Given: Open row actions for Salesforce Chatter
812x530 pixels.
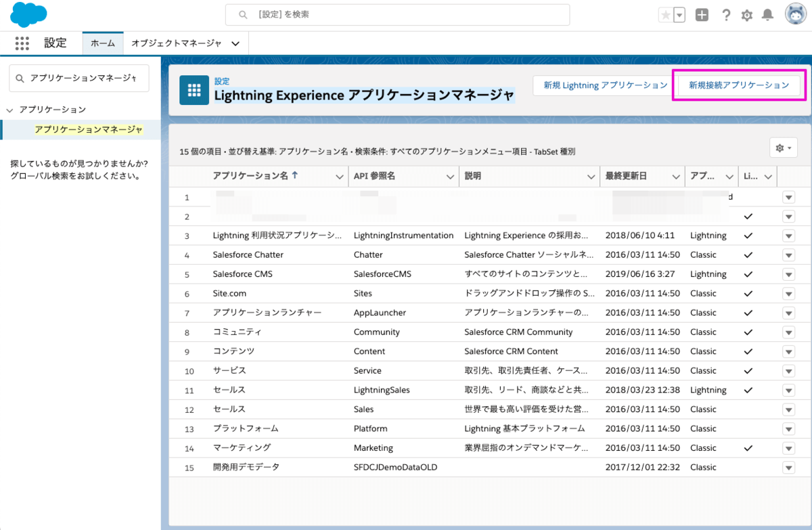Looking at the screenshot, I should click(x=788, y=255).
